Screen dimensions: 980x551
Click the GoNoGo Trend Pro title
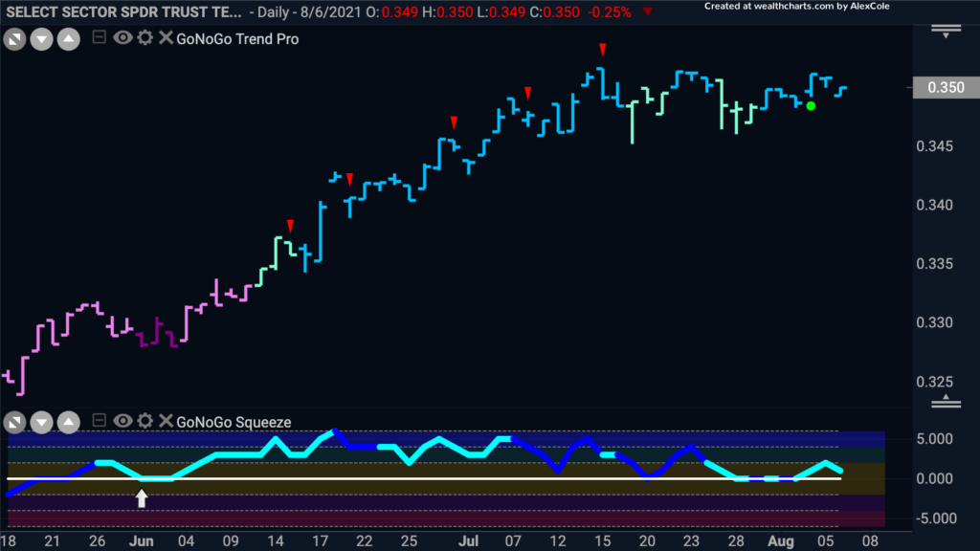point(237,38)
